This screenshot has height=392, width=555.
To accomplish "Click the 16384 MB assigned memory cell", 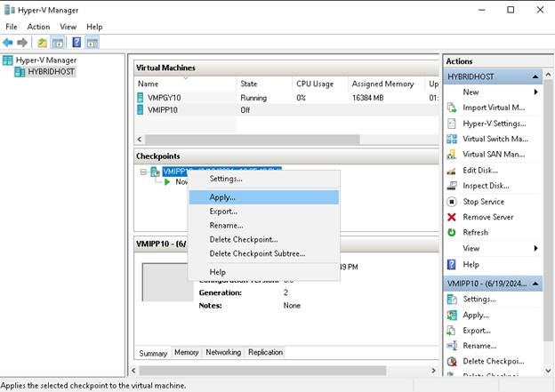I will coord(367,98).
